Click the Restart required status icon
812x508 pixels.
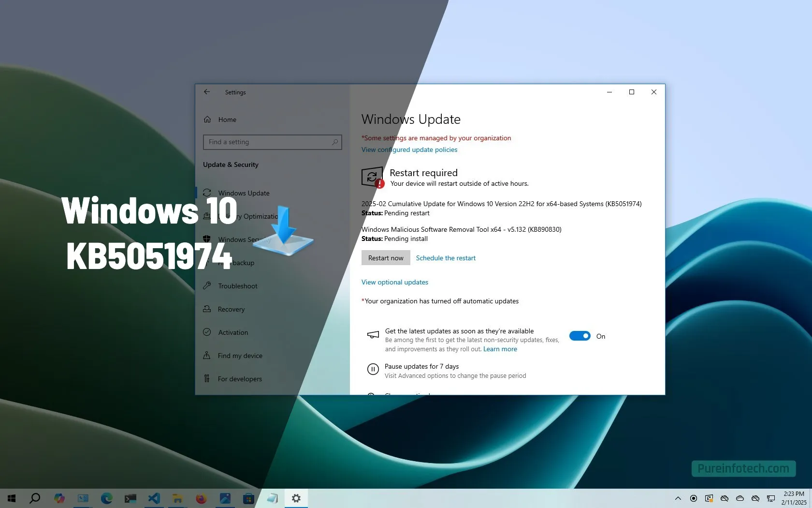point(373,178)
